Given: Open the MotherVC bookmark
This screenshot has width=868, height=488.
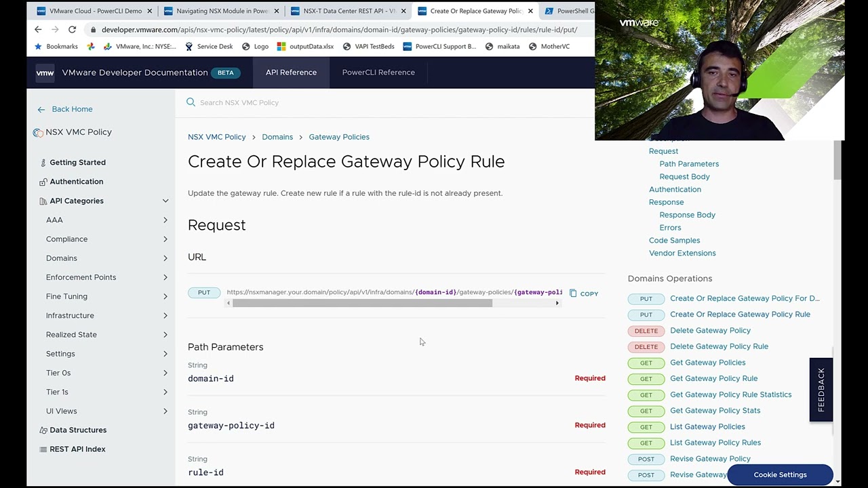Looking at the screenshot, I should (x=549, y=46).
